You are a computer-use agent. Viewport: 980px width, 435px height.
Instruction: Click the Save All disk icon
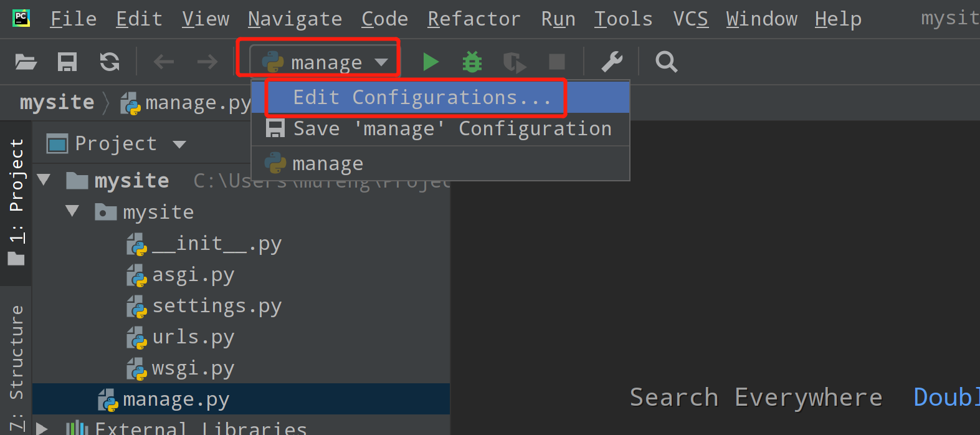(x=67, y=62)
